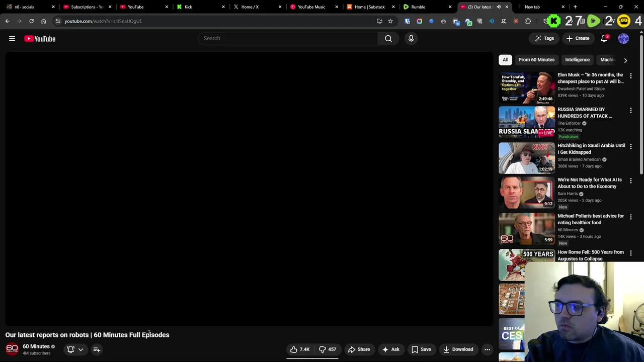
Task: Open the Russia Swarmed live stream thumbnail
Action: click(527, 122)
